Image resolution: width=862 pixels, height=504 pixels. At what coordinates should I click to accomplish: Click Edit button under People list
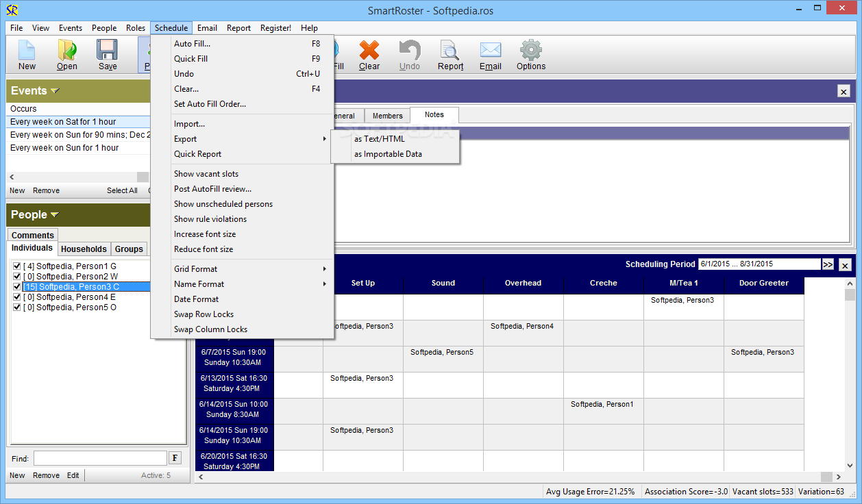(73, 475)
